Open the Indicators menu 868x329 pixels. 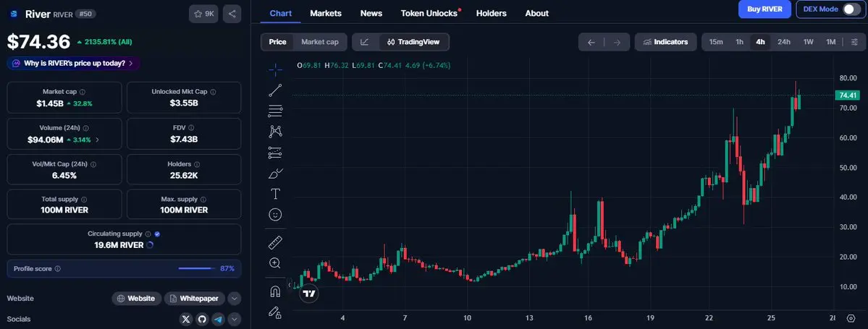pyautogui.click(x=665, y=42)
